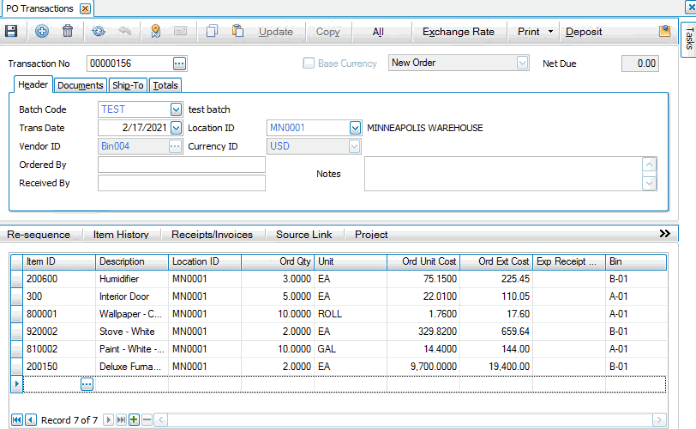Click the Refresh icon in toolbar
The height and width of the screenshot is (429, 696).
(x=99, y=31)
